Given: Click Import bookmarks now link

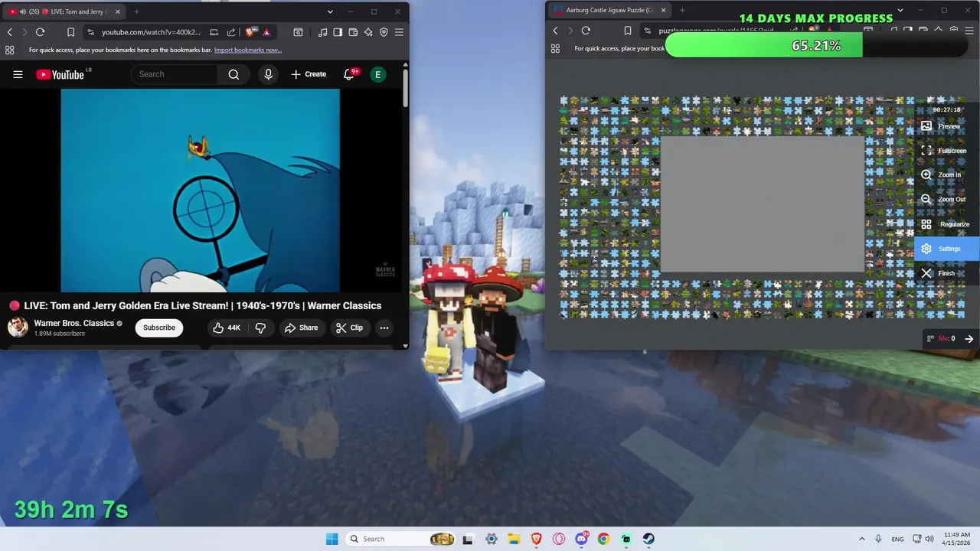Looking at the screenshot, I should click(x=248, y=50).
